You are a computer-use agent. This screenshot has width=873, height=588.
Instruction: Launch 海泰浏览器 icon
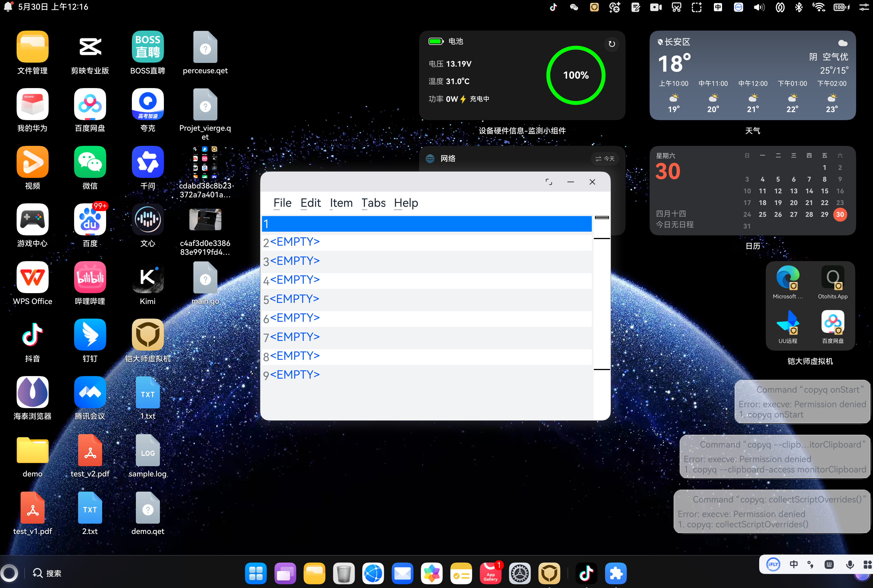32,393
